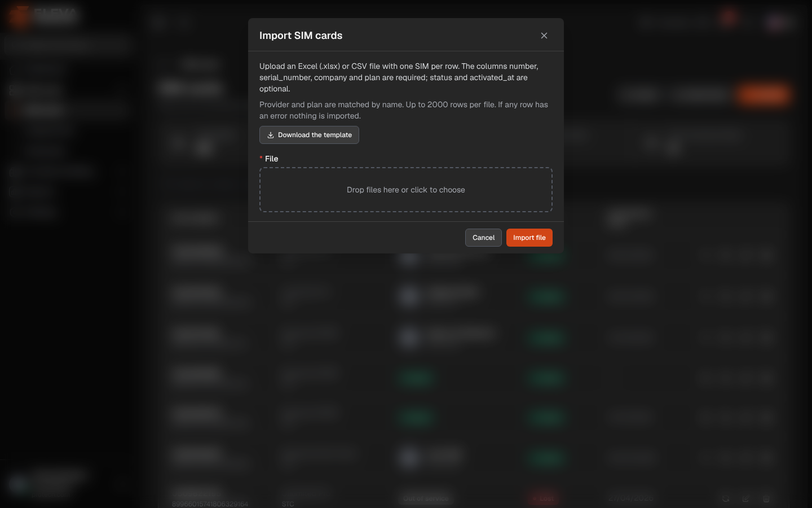Viewport: 812px width, 508px height.
Task: Cancel the SIM card import
Action: click(483, 238)
